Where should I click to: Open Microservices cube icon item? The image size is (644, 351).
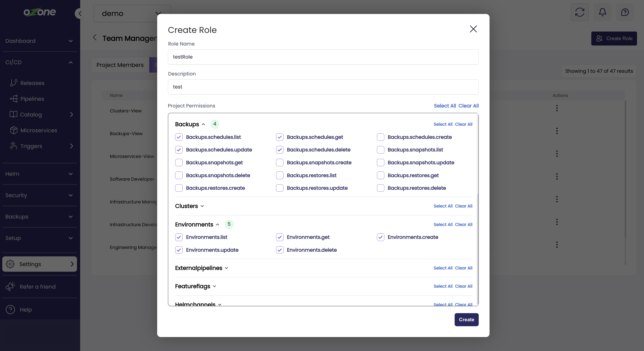pyautogui.click(x=14, y=130)
